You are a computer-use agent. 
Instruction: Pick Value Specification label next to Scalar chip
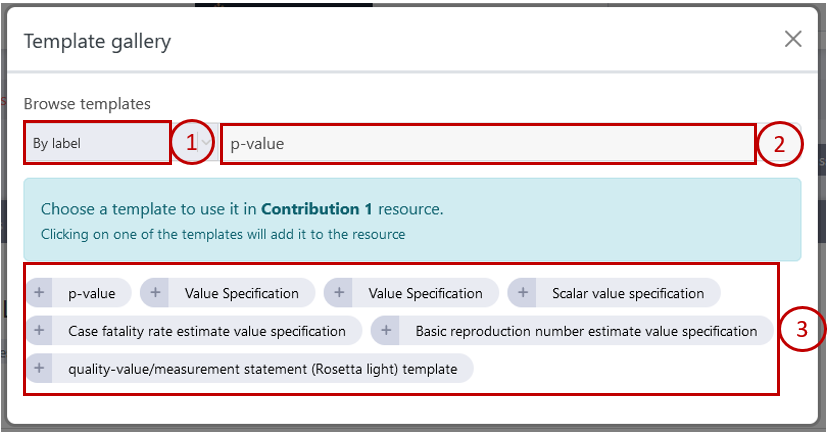click(425, 293)
